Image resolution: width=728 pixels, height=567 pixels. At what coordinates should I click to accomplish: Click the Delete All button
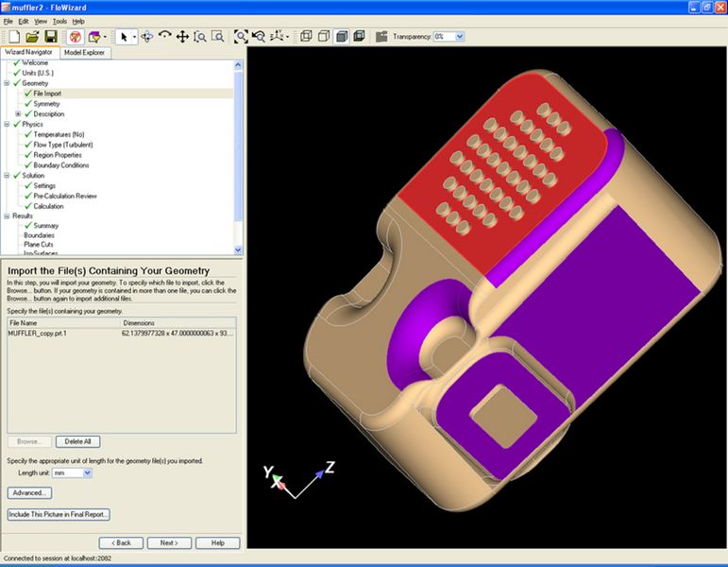click(x=77, y=441)
